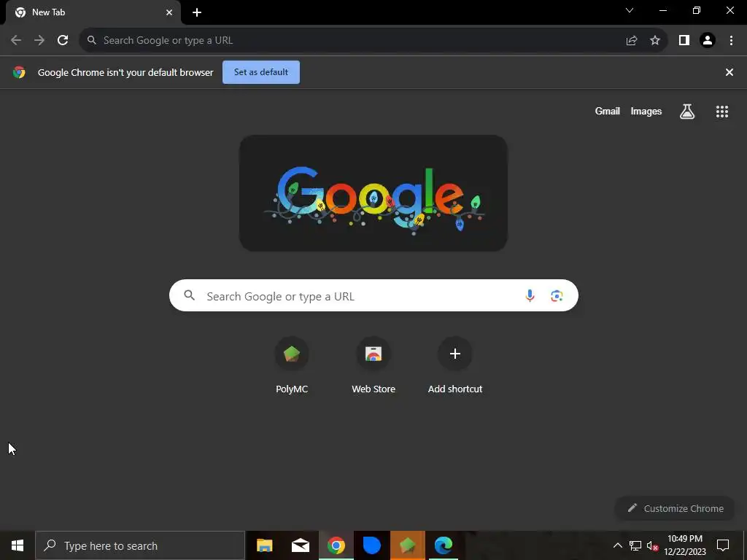
Task: Open the muted volume tray icon
Action: pos(653,545)
